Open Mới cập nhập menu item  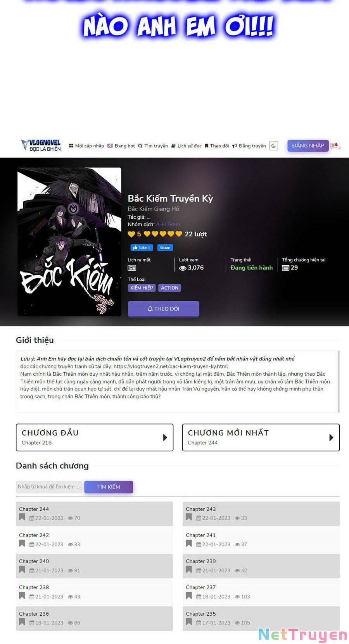pyautogui.click(x=86, y=146)
